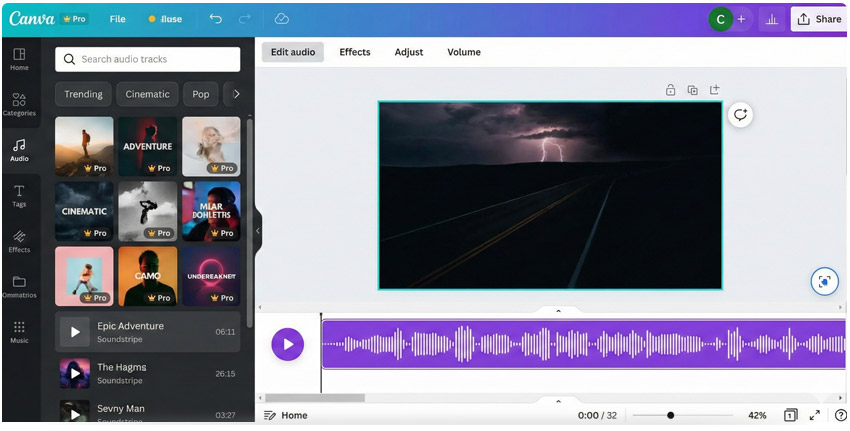Open the UNDEREAKNEIT neon circle thumbnail
850x431 pixels.
(x=211, y=276)
